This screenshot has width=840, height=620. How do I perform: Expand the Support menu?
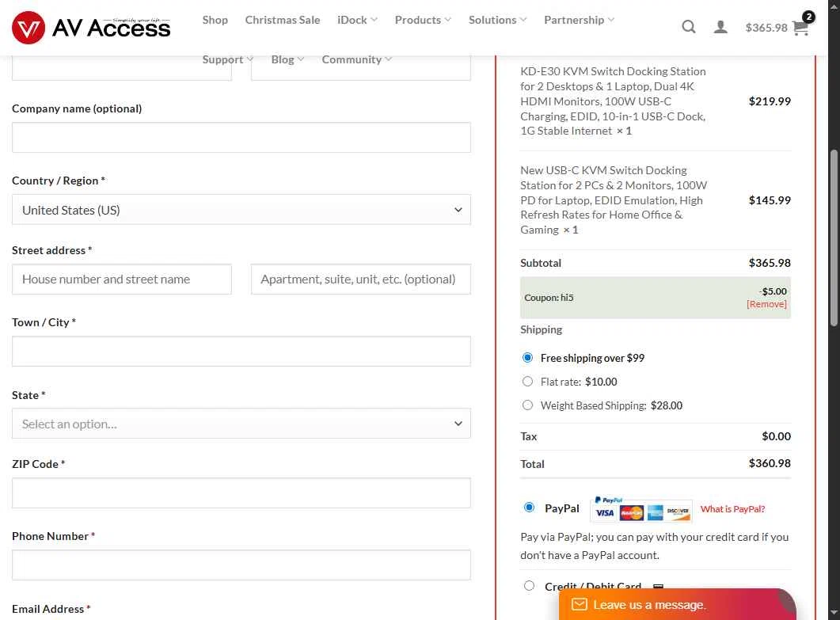pyautogui.click(x=228, y=59)
